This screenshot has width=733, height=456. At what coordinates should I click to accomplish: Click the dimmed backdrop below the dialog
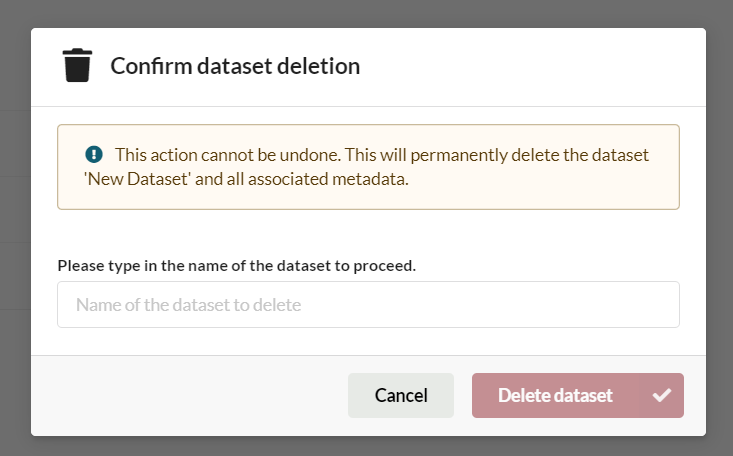coord(366,447)
